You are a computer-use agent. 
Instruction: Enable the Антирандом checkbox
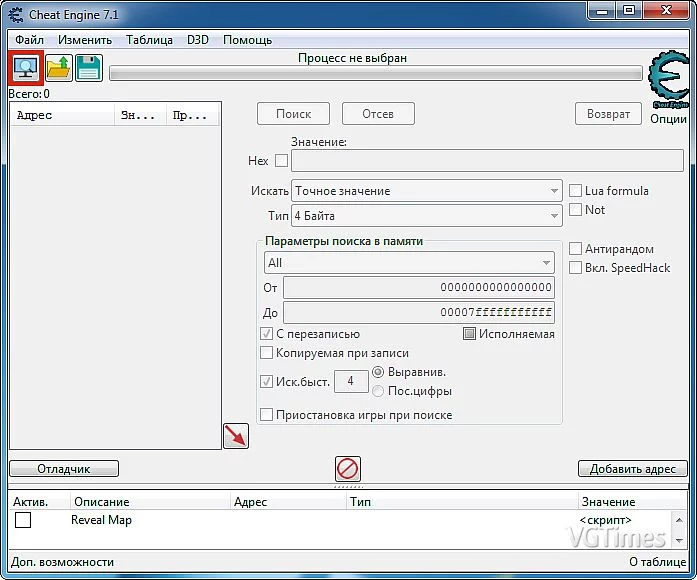coord(575,248)
